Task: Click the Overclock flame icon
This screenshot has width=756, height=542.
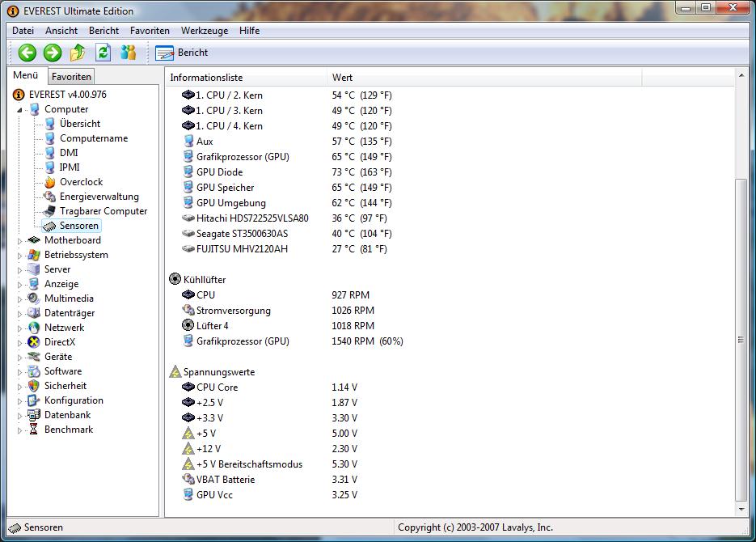Action: point(50,182)
